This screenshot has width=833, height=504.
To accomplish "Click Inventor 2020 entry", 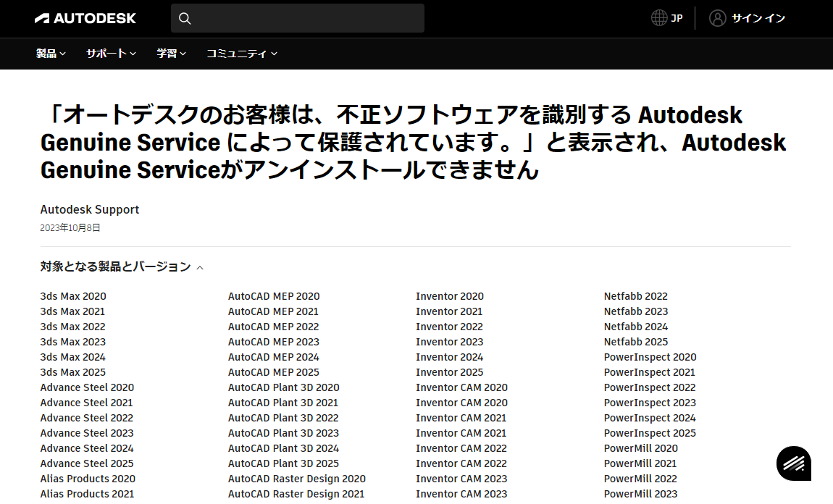I will [x=450, y=296].
